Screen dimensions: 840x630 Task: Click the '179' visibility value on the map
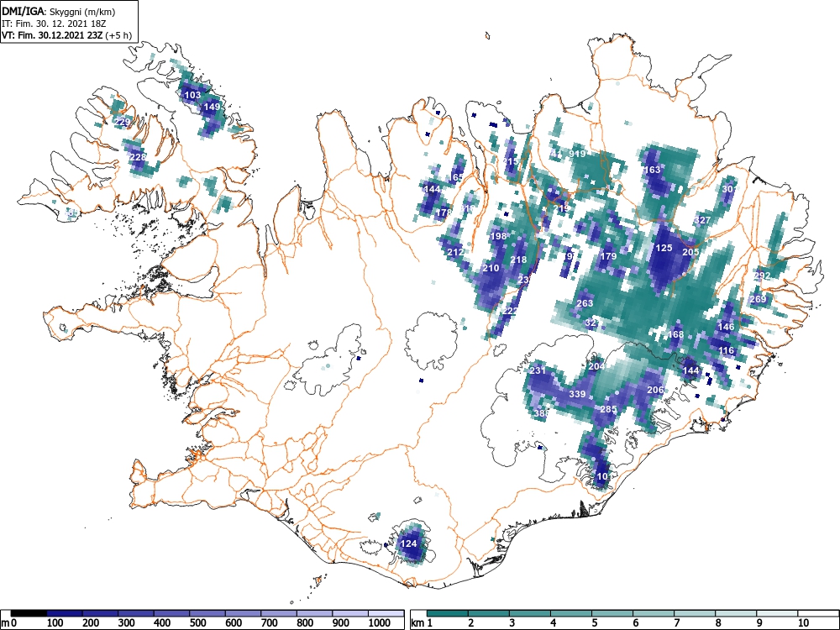coord(608,256)
